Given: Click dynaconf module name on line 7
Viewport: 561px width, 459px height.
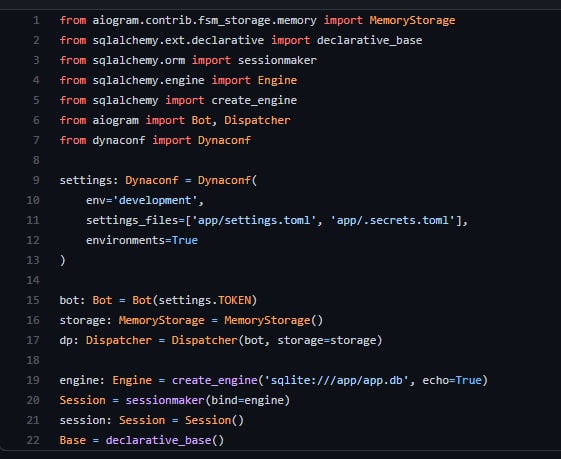Looking at the screenshot, I should [x=119, y=140].
